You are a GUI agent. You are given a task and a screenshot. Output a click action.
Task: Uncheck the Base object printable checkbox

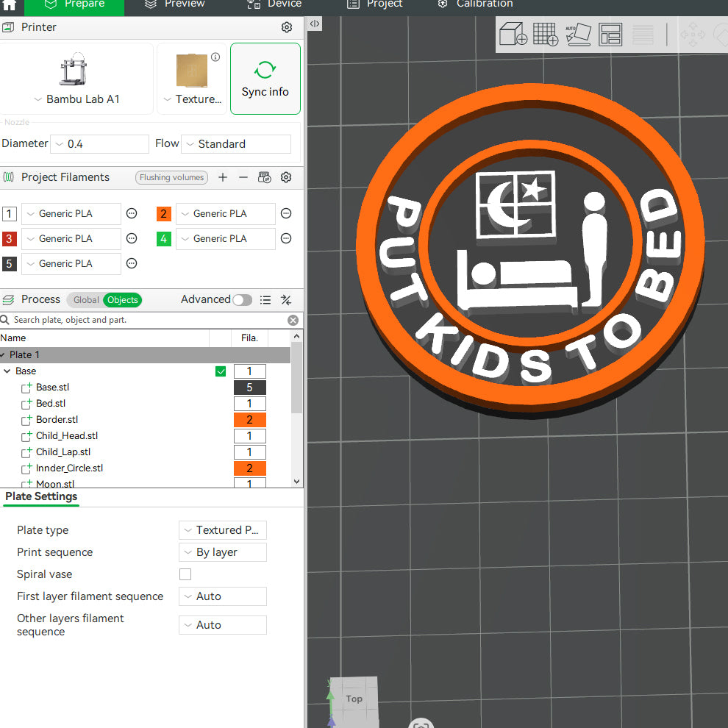pos(221,371)
